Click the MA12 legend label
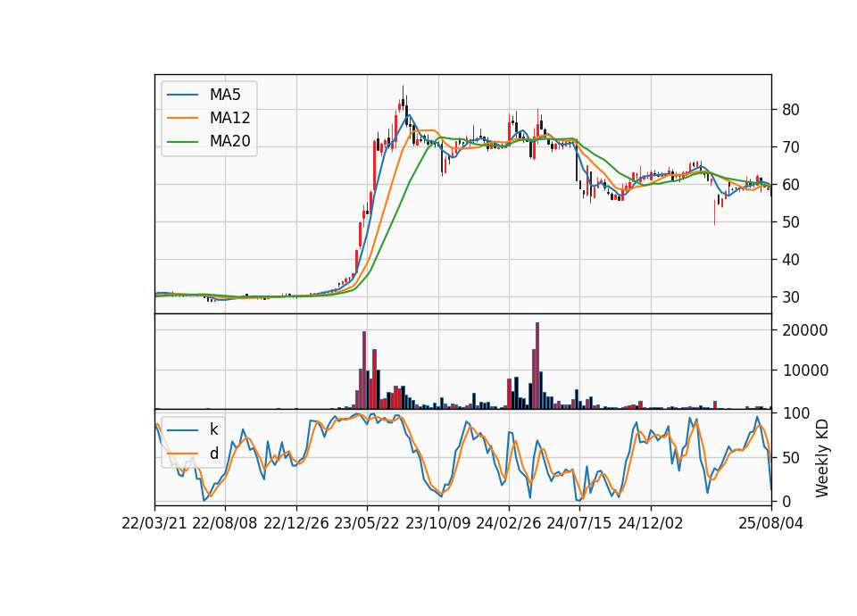The height and width of the screenshot is (616, 857). (229, 118)
